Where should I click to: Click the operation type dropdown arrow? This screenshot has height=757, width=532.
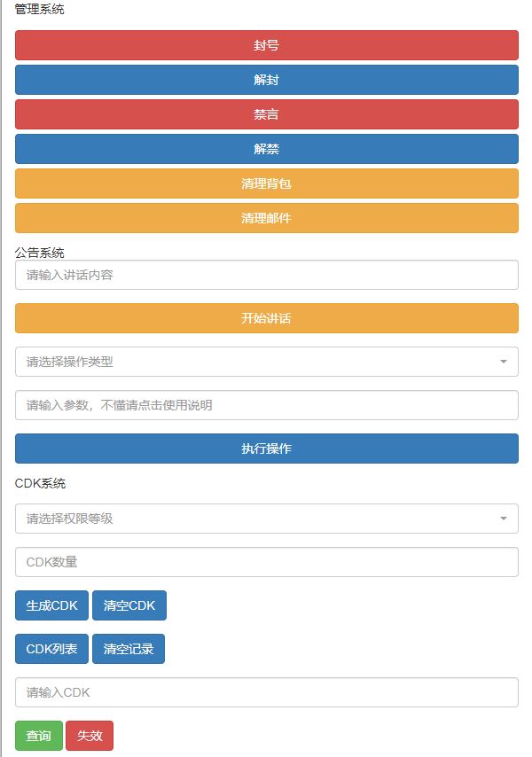point(504,362)
